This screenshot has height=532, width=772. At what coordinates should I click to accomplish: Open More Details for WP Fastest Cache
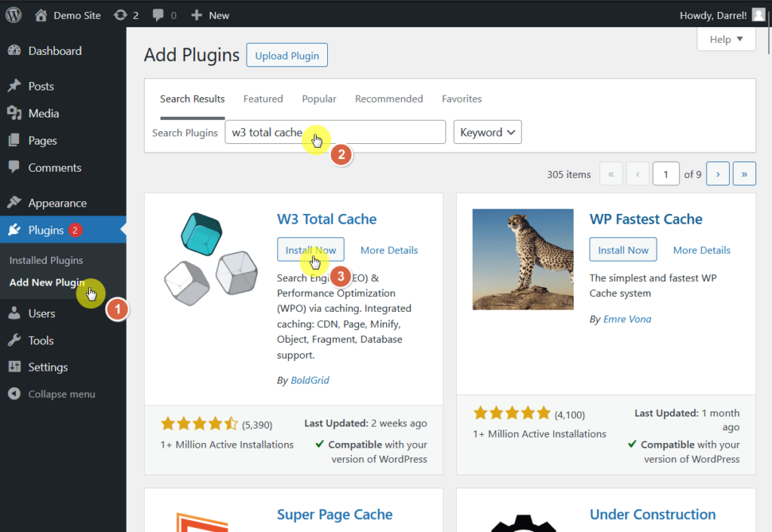702,250
